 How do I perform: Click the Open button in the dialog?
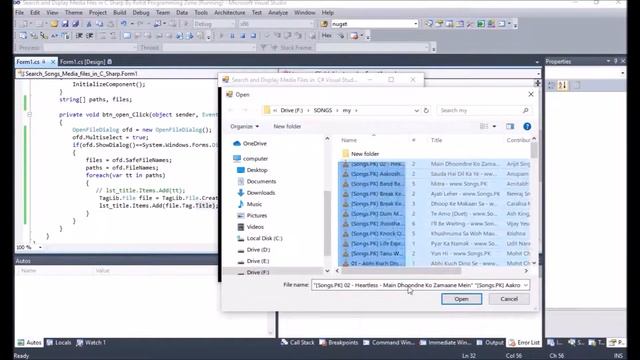462,299
